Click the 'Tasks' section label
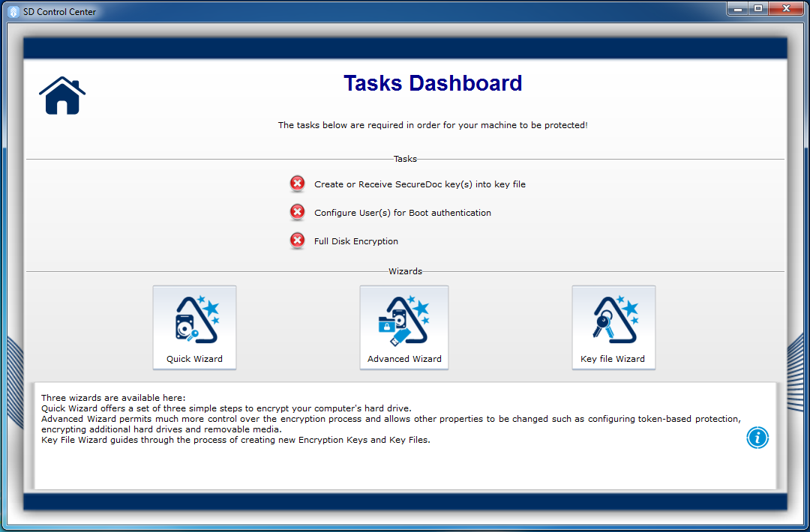This screenshot has width=810, height=532. tap(405, 159)
